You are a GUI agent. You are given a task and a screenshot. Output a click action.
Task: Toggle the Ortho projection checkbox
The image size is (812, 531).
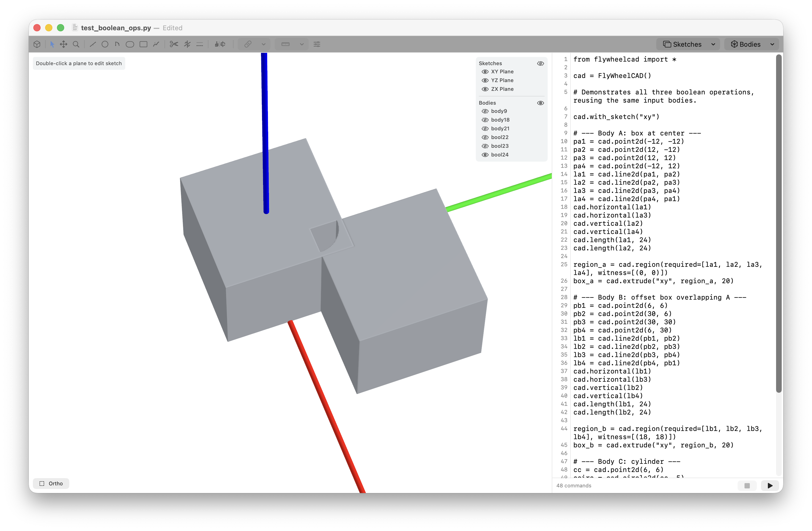[x=42, y=483]
